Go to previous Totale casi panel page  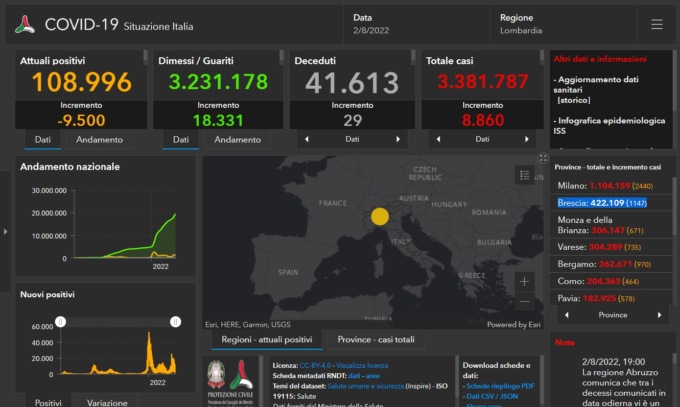pos(438,139)
